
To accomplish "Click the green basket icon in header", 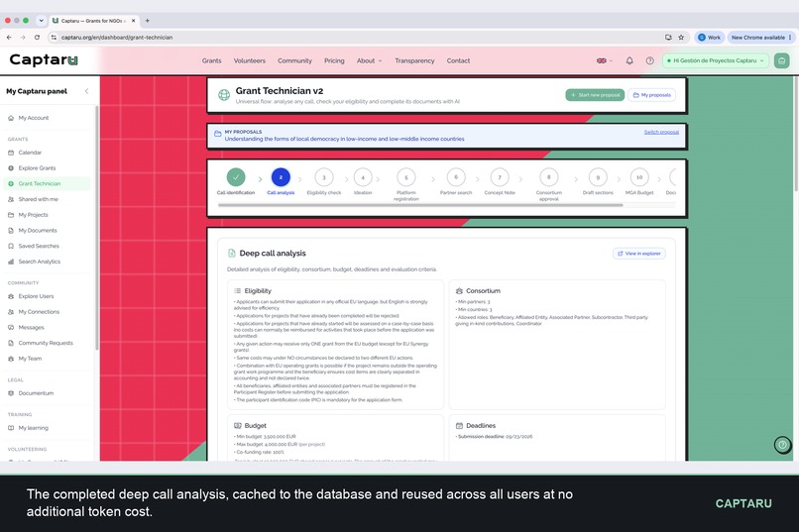I will click(782, 60).
